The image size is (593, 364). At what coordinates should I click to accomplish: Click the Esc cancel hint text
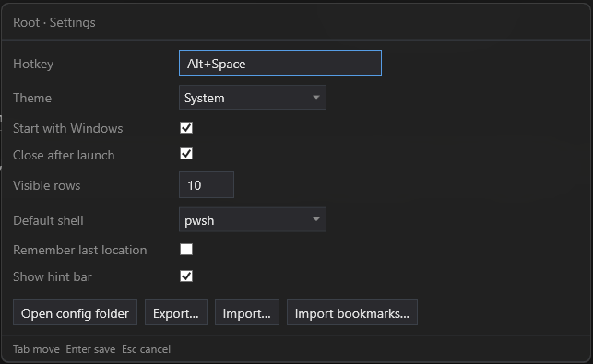146,349
